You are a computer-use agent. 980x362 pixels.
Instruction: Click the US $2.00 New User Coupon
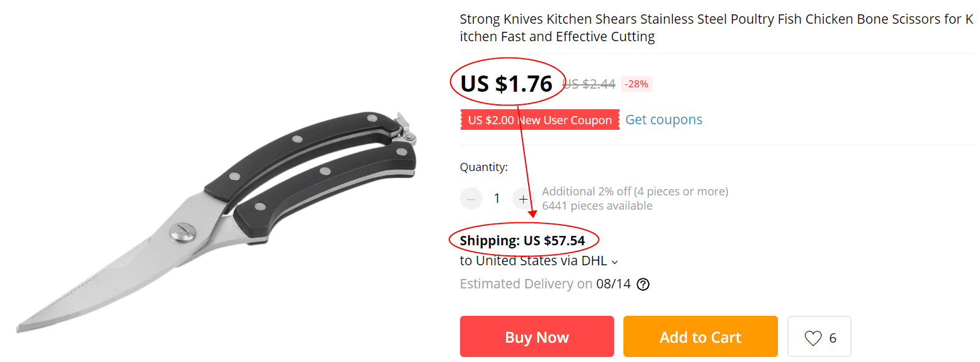point(539,120)
